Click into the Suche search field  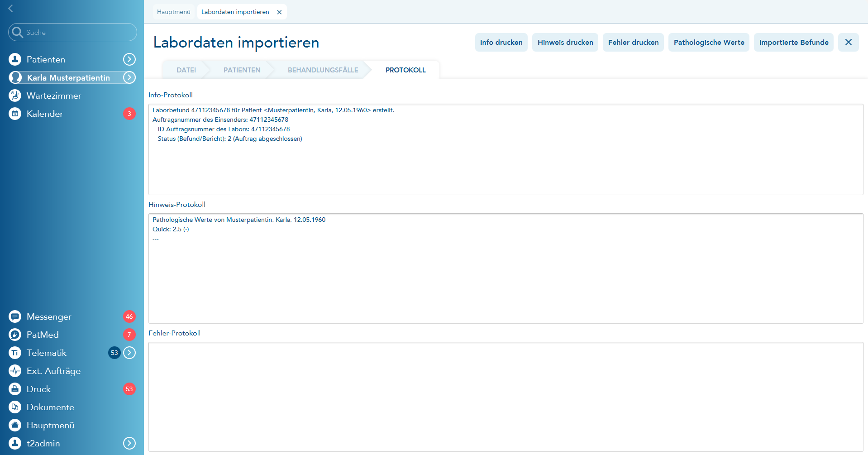coord(77,33)
